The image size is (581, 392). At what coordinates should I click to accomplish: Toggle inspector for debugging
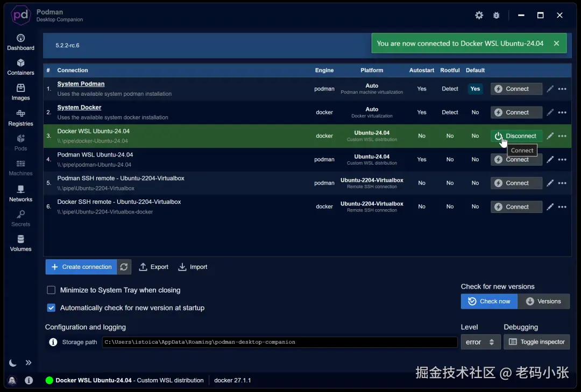click(536, 342)
